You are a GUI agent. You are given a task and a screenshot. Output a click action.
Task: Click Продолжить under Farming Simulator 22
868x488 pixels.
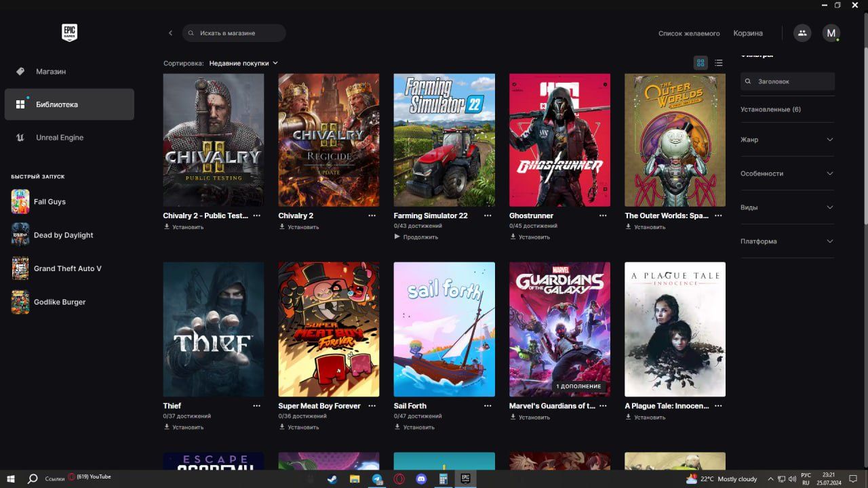click(x=416, y=237)
